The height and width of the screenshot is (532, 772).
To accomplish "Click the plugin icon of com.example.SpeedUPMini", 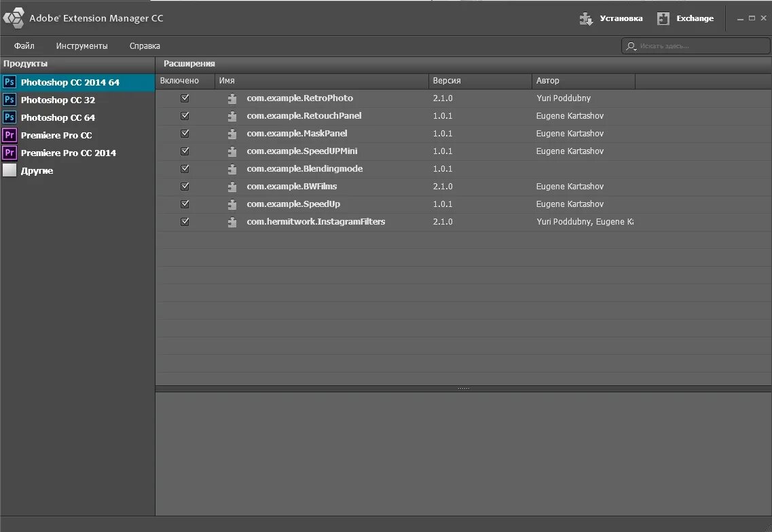I will click(x=232, y=151).
